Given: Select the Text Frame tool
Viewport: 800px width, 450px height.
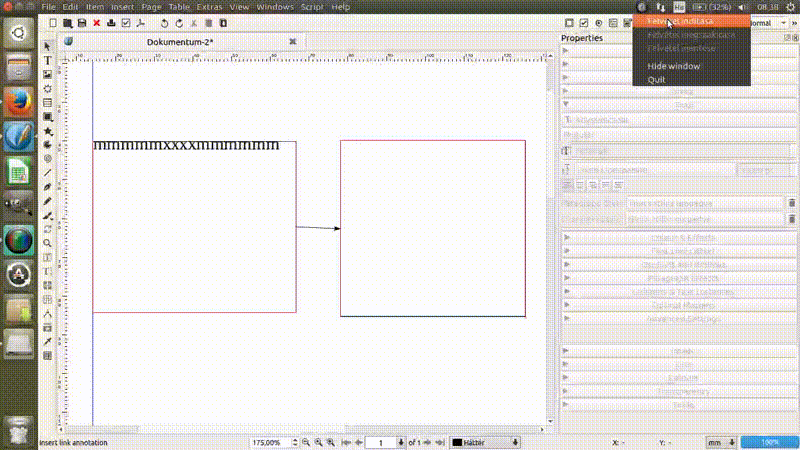Looking at the screenshot, I should [x=47, y=61].
